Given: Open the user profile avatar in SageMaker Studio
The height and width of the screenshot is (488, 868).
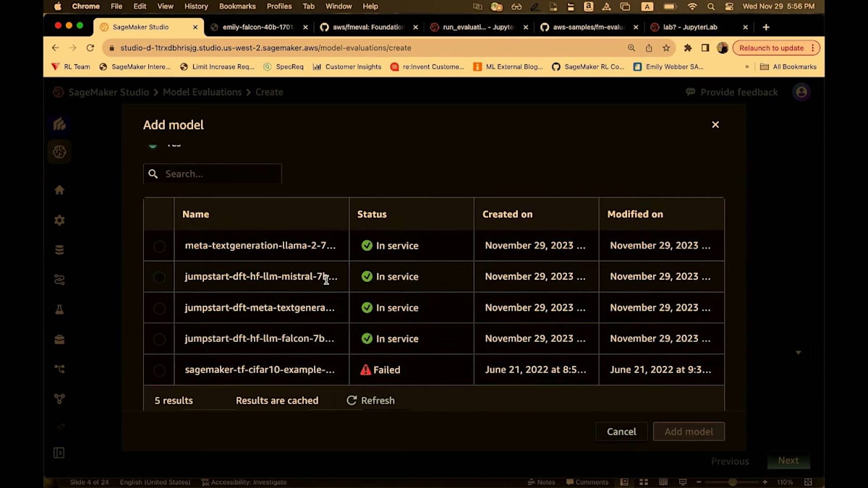Looking at the screenshot, I should (801, 92).
